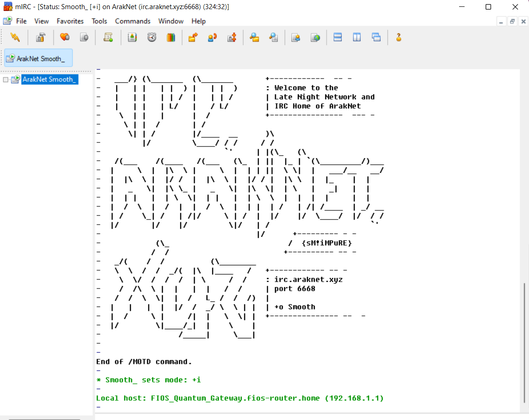This screenshot has height=420, width=529.
Task: Open the Favorites heart toolbar icon
Action: pyautogui.click(x=64, y=37)
